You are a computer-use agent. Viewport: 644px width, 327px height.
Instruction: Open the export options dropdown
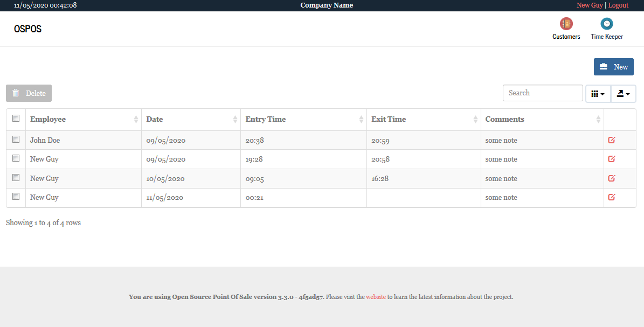pyautogui.click(x=623, y=93)
